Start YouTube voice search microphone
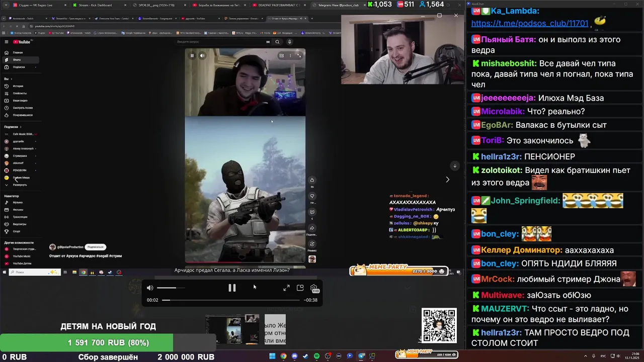This screenshot has width=644, height=362. [x=289, y=42]
